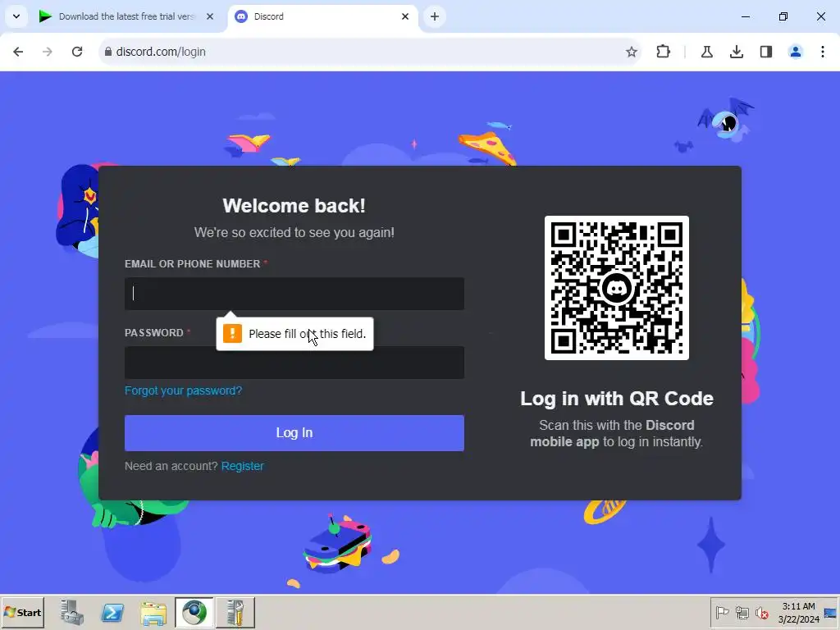Viewport: 840px width, 630px height.
Task: Open the tools taskbar application
Action: click(x=235, y=612)
